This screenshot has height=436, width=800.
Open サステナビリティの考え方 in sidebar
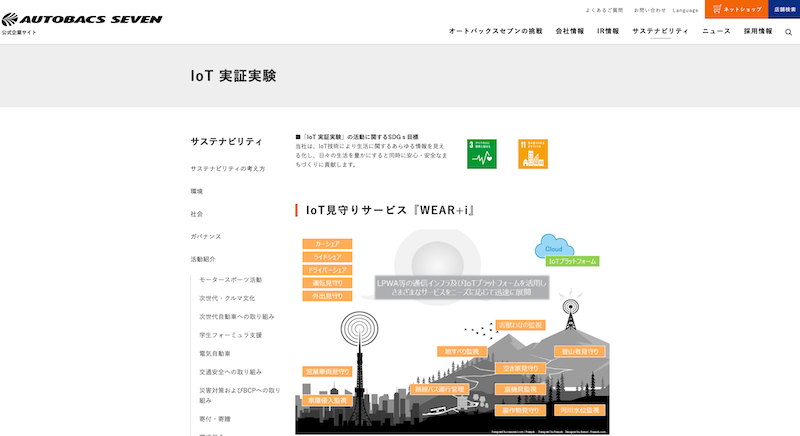click(x=228, y=169)
